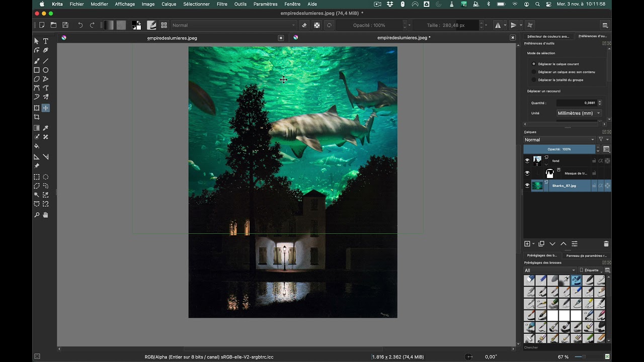644x362 pixels.
Task: Adjust the layer Opacité 100% slider
Action: coord(559,149)
